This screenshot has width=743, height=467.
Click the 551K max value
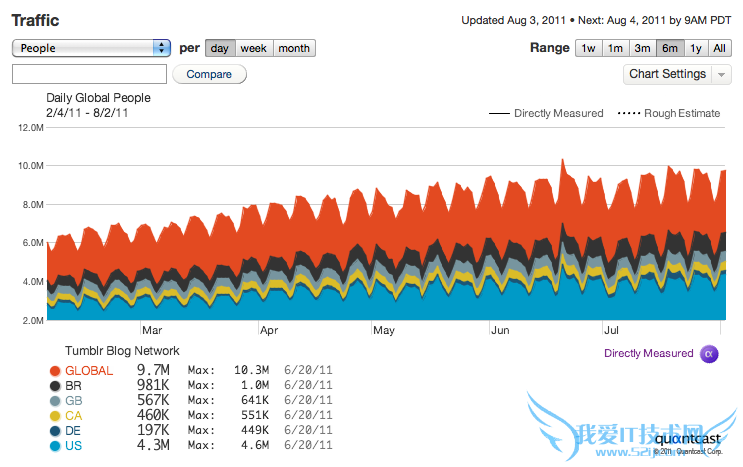click(255, 415)
